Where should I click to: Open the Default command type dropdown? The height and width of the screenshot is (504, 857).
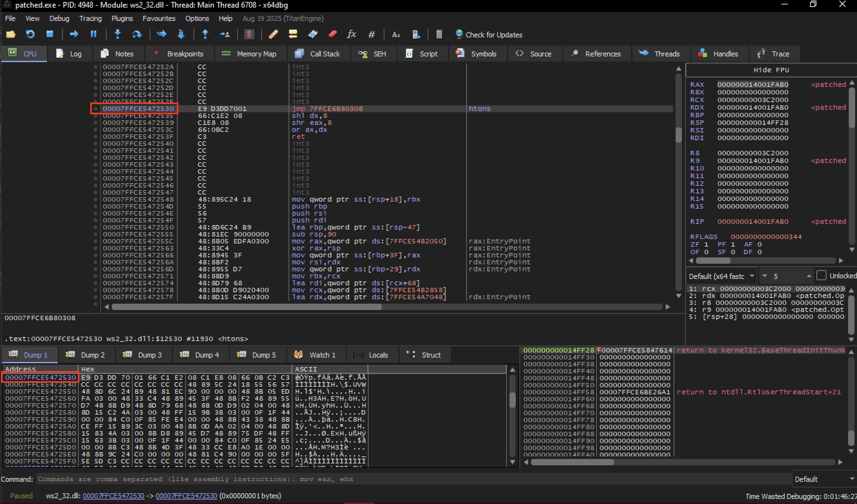tap(824, 479)
